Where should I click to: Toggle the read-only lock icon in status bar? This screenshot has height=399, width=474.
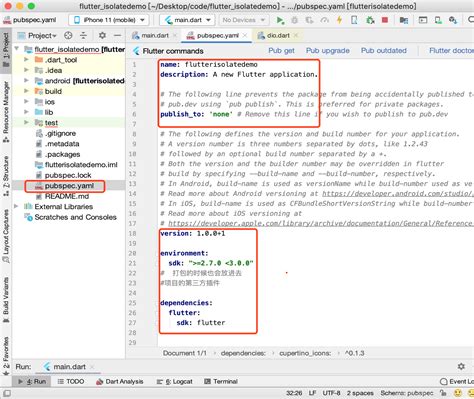443,393
